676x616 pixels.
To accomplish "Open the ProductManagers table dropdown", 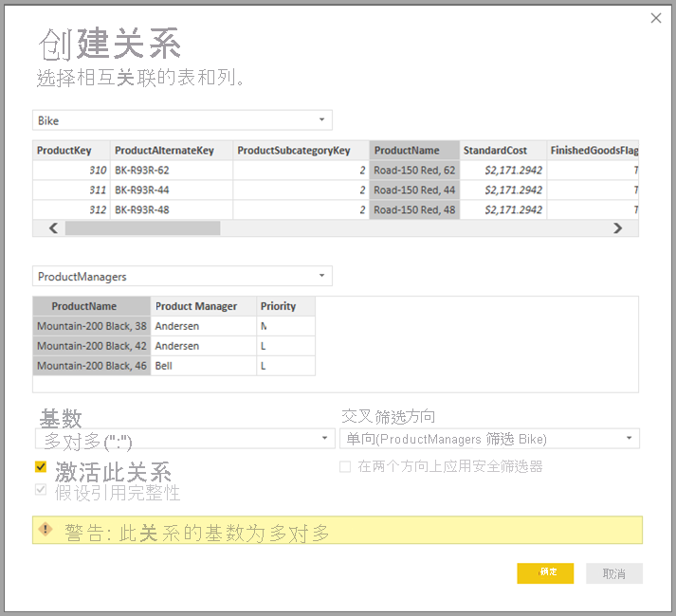I will click(182, 277).
